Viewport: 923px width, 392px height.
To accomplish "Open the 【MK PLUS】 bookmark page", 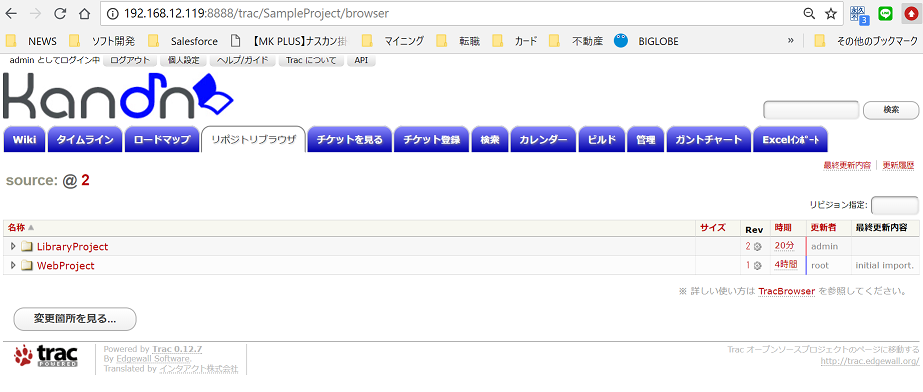I will coord(289,41).
